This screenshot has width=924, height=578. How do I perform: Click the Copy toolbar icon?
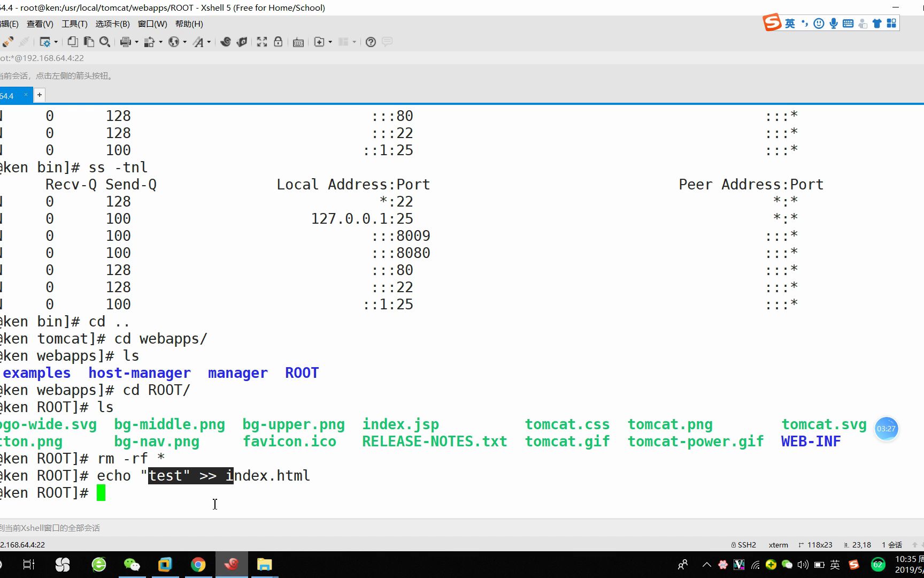click(x=73, y=42)
